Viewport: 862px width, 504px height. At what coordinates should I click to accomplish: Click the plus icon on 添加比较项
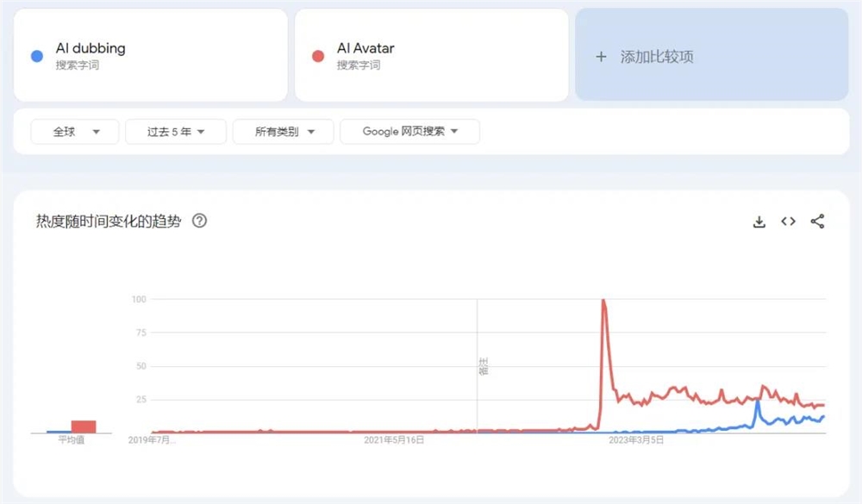601,57
